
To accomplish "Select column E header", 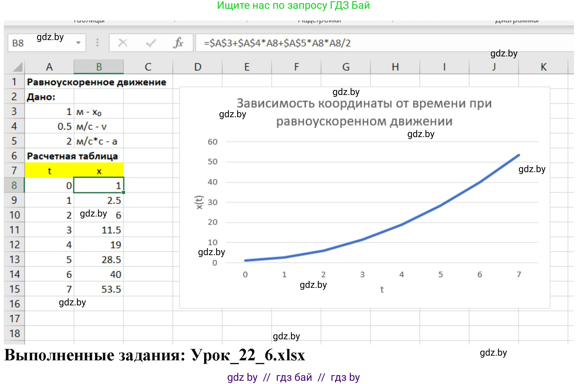I will click(x=247, y=67).
